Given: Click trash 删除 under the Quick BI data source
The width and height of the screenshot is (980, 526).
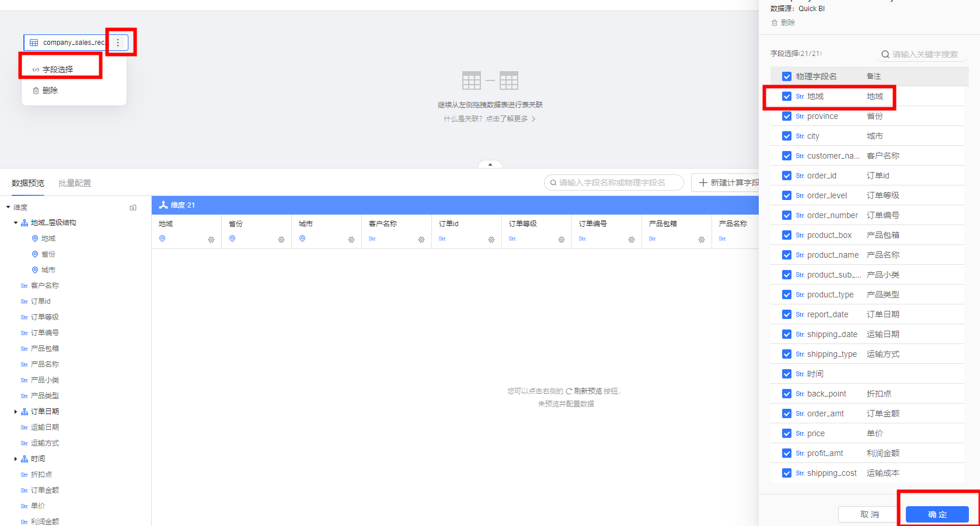Looking at the screenshot, I should [783, 23].
